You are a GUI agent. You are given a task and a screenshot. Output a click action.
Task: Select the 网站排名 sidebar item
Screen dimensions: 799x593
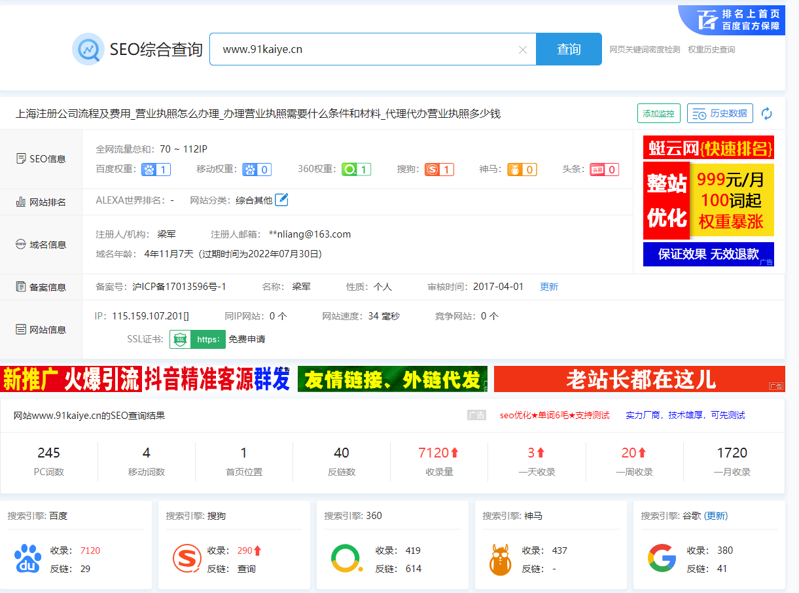tap(41, 202)
